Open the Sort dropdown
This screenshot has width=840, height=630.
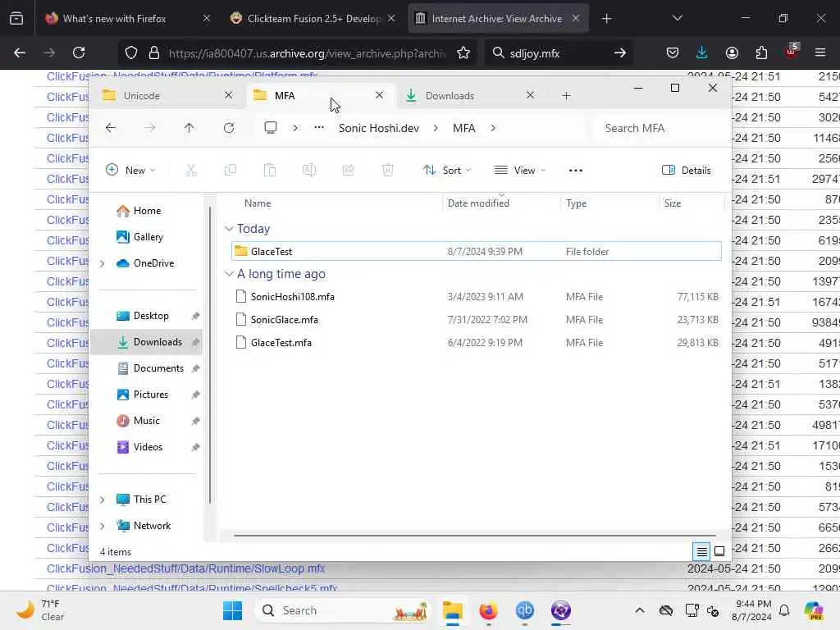(x=447, y=171)
